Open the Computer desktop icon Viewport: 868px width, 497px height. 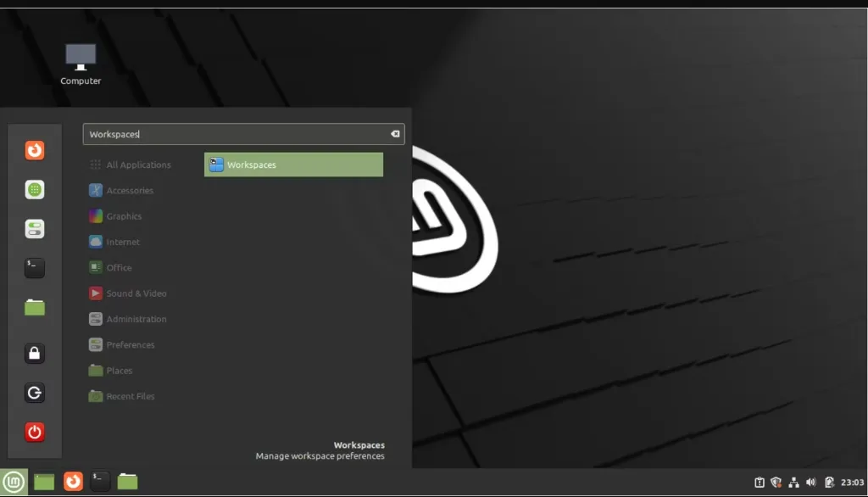coord(81,64)
